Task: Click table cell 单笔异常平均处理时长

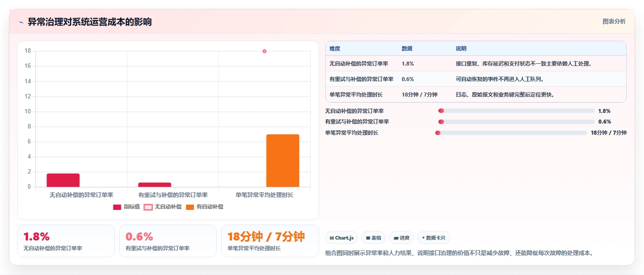Action: tap(356, 95)
